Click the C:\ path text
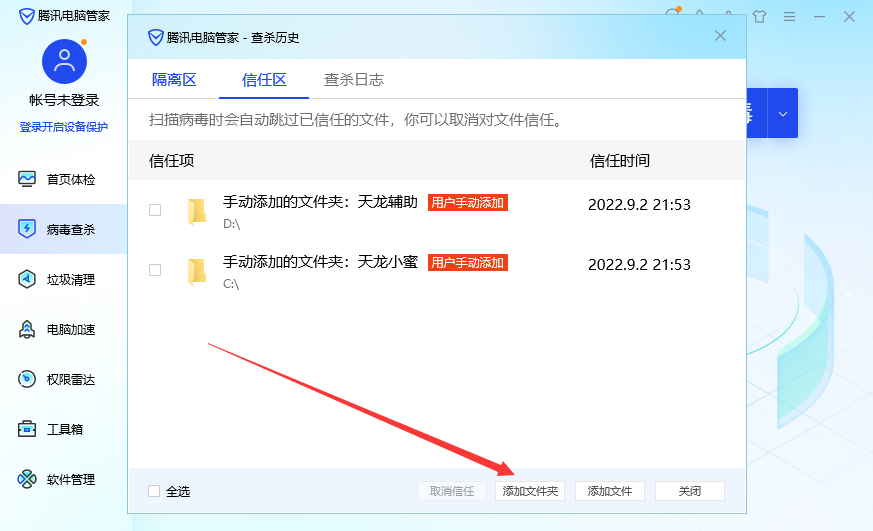 tap(231, 284)
